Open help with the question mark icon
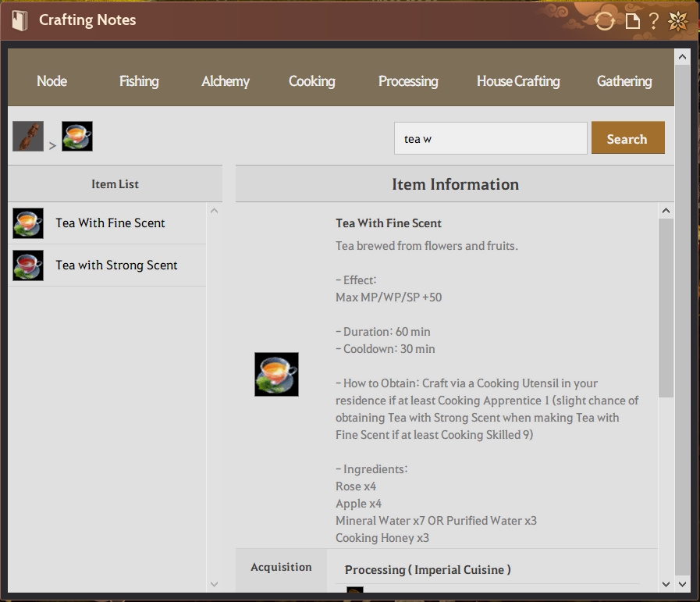Viewport: 700px width, 602px height. coord(654,20)
